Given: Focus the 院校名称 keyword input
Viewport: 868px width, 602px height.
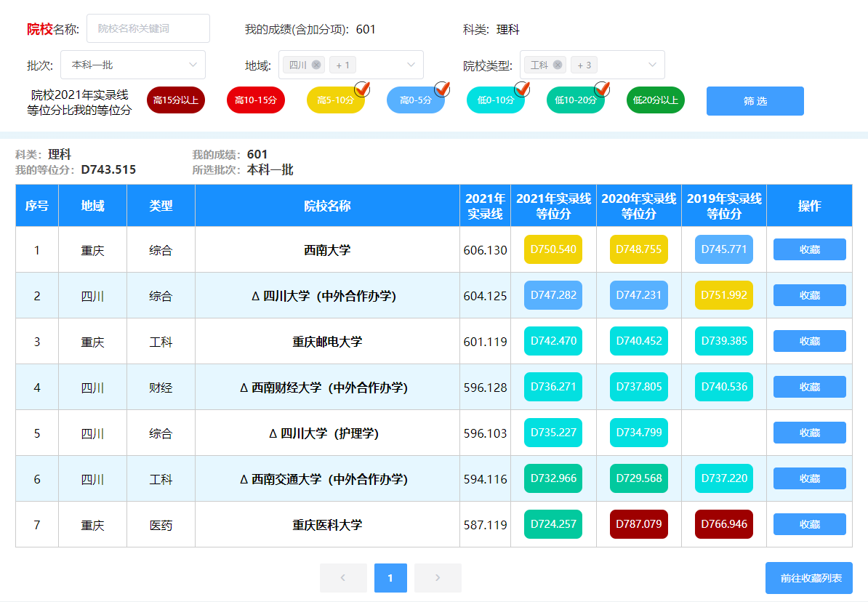Looking at the screenshot, I should pyautogui.click(x=148, y=28).
